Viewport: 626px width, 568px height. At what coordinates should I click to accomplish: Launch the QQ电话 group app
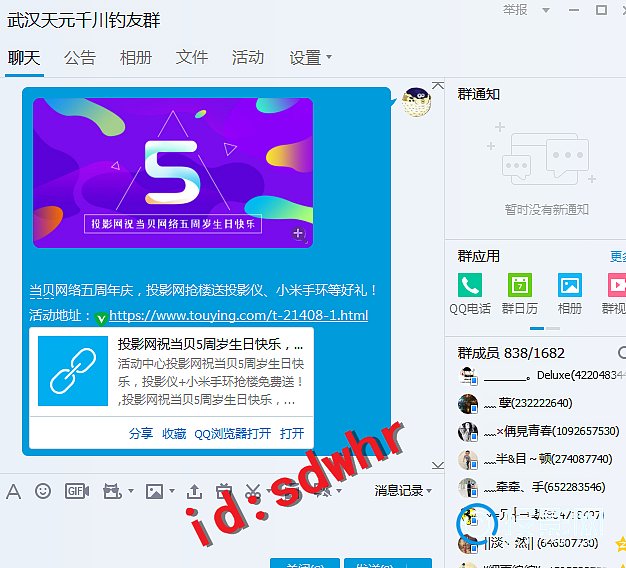(x=470, y=293)
